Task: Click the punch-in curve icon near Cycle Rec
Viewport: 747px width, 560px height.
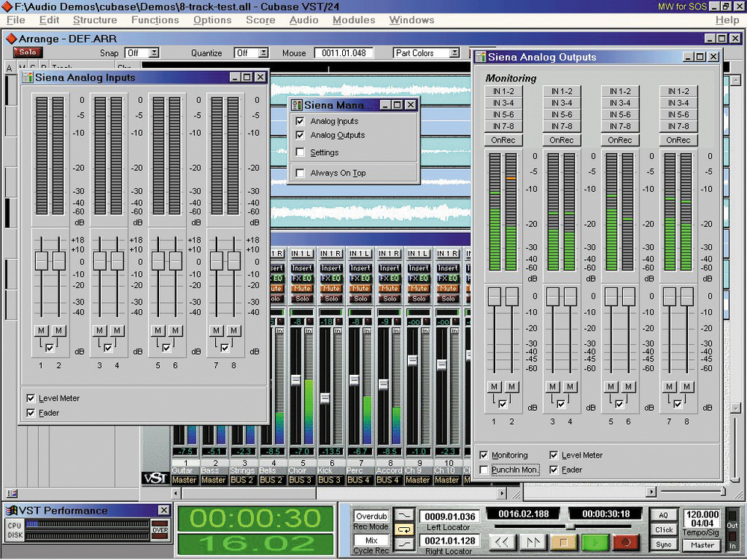Action: (406, 544)
